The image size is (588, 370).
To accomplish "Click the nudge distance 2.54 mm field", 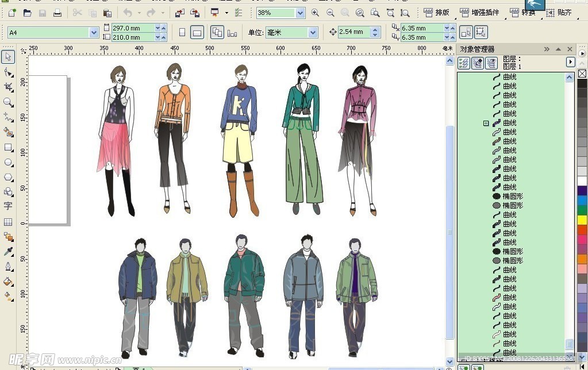I will 355,32.
